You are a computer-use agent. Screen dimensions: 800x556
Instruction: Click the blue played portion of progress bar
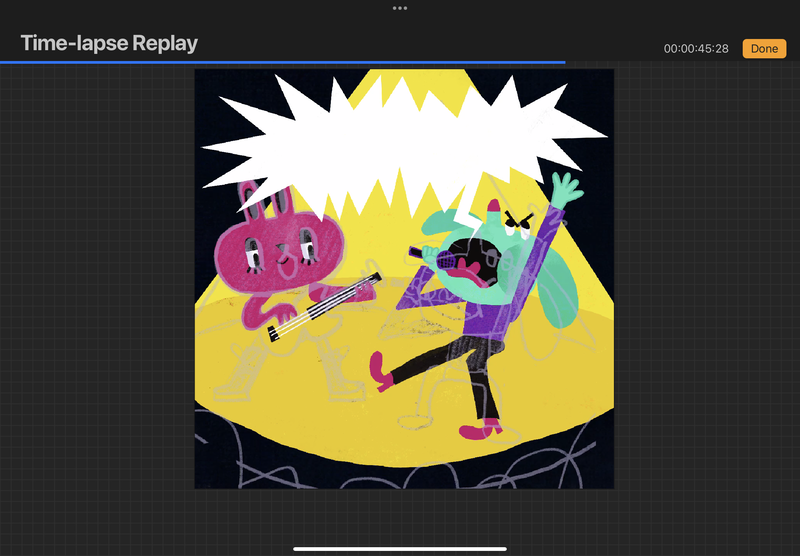point(280,62)
